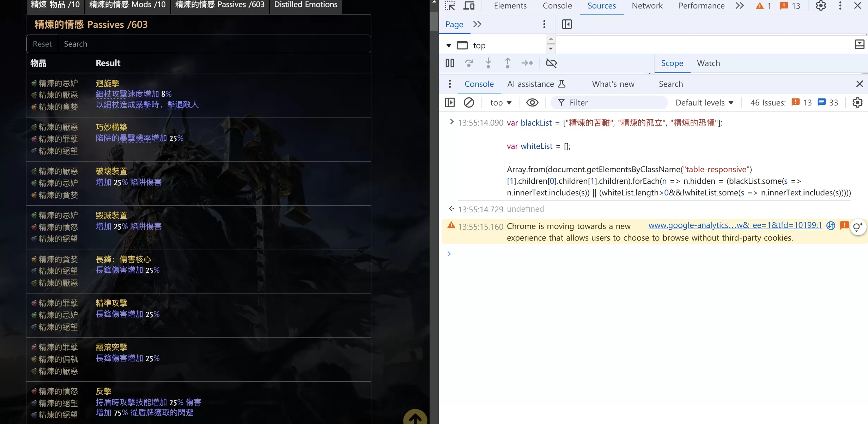The image size is (868, 424).
Task: Click the step into function icon
Action: coord(488,63)
